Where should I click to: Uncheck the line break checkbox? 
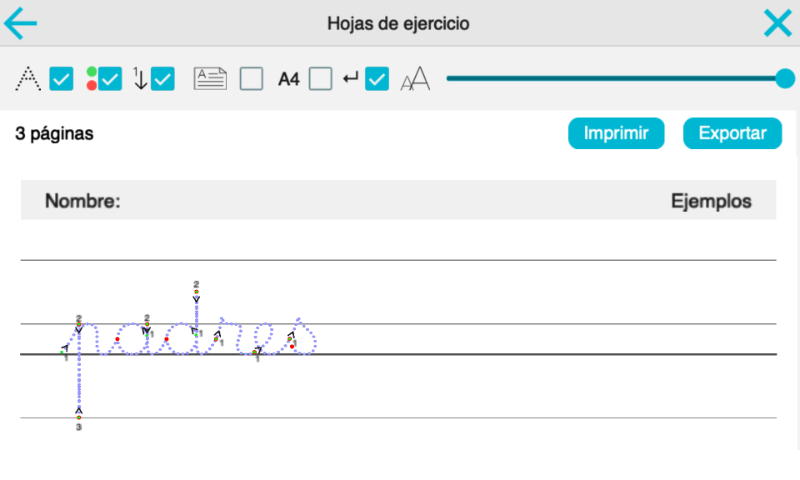click(x=377, y=79)
